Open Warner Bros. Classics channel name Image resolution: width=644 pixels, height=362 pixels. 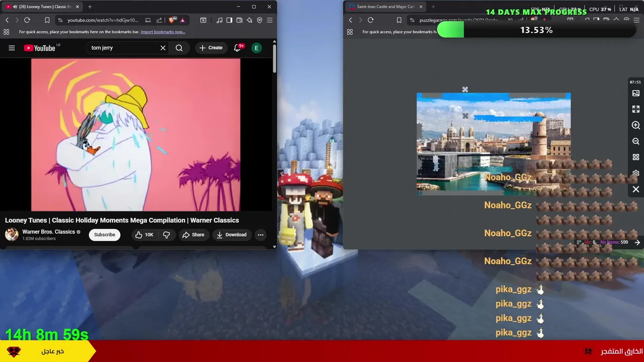click(48, 232)
